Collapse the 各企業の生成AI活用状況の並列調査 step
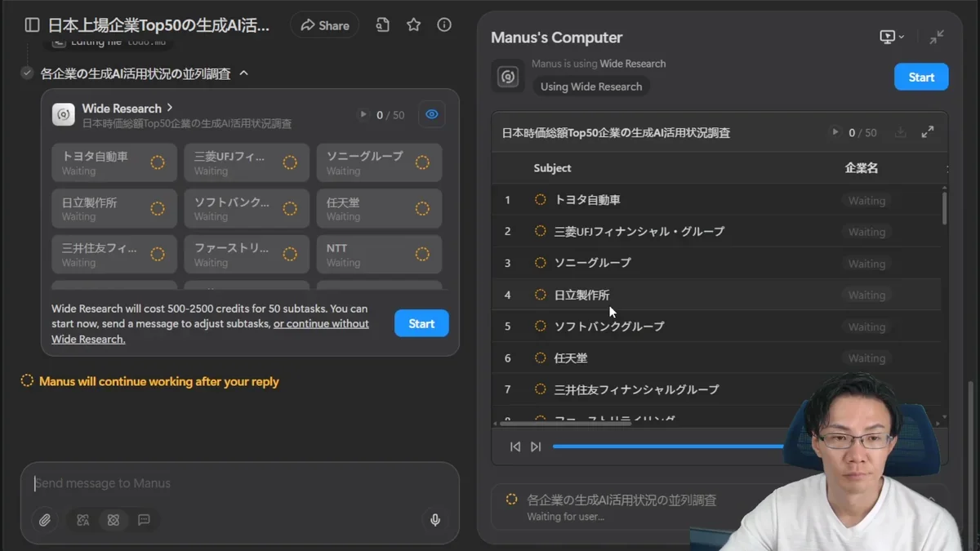980x551 pixels. click(x=243, y=73)
